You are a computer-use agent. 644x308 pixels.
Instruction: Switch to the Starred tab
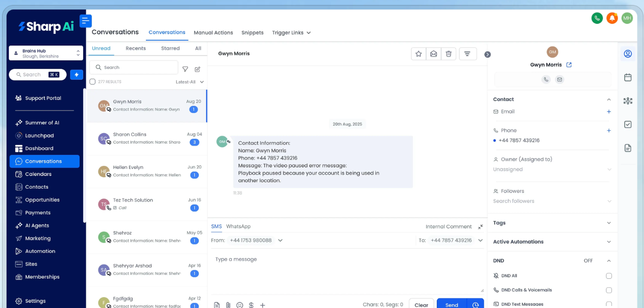(x=170, y=49)
